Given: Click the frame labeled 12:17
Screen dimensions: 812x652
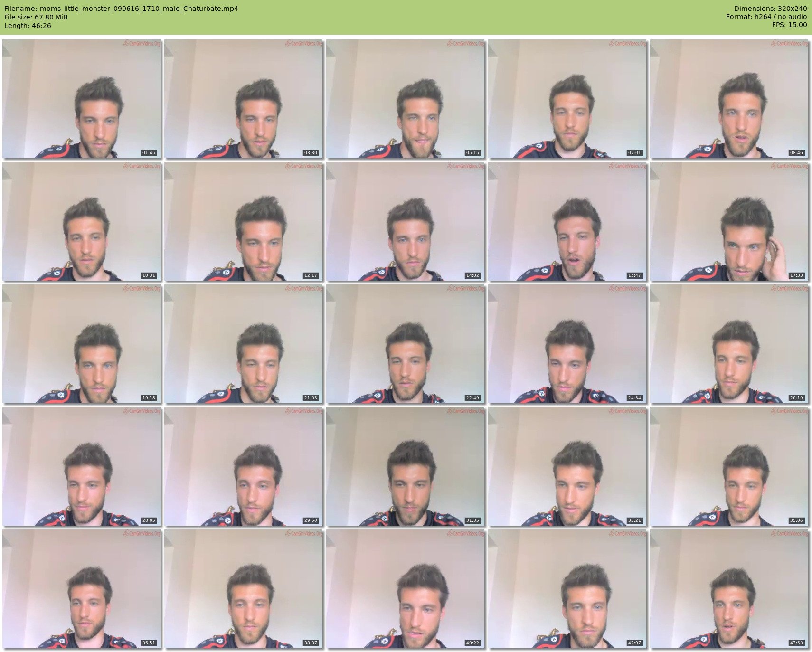Looking at the screenshot, I should tap(244, 221).
